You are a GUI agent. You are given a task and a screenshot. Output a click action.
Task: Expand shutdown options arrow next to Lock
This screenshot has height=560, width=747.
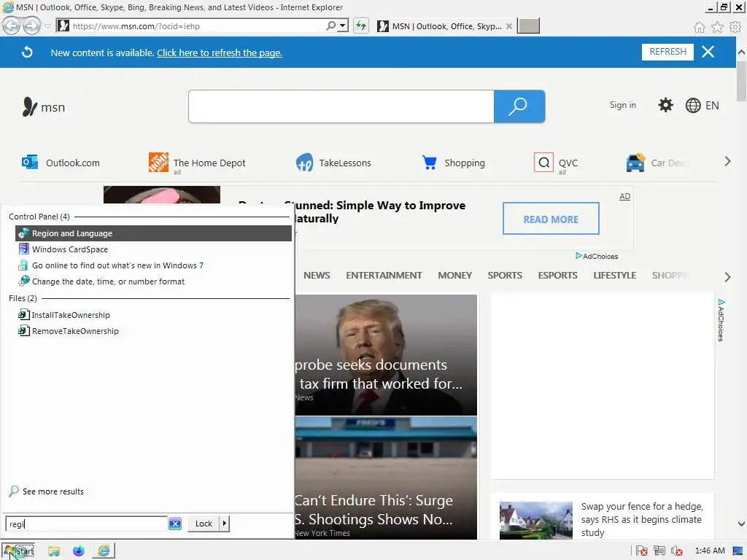[x=225, y=524]
